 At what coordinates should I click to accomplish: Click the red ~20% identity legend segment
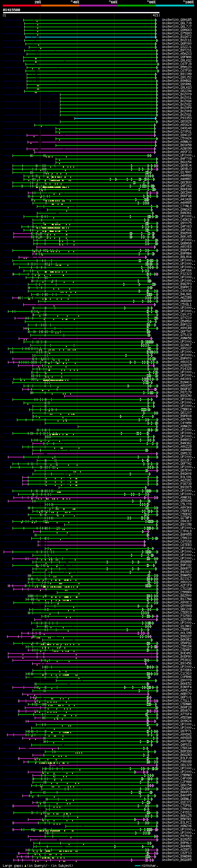[22, 6]
